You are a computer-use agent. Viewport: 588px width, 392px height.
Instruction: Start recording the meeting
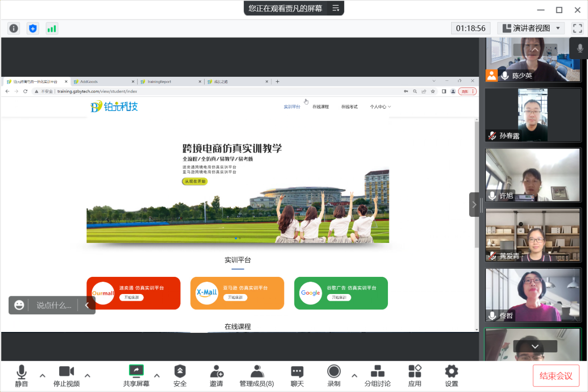pyautogui.click(x=334, y=376)
